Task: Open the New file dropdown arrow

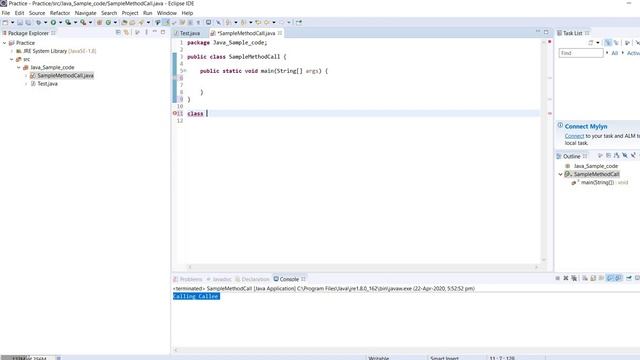Action: pos(12,22)
